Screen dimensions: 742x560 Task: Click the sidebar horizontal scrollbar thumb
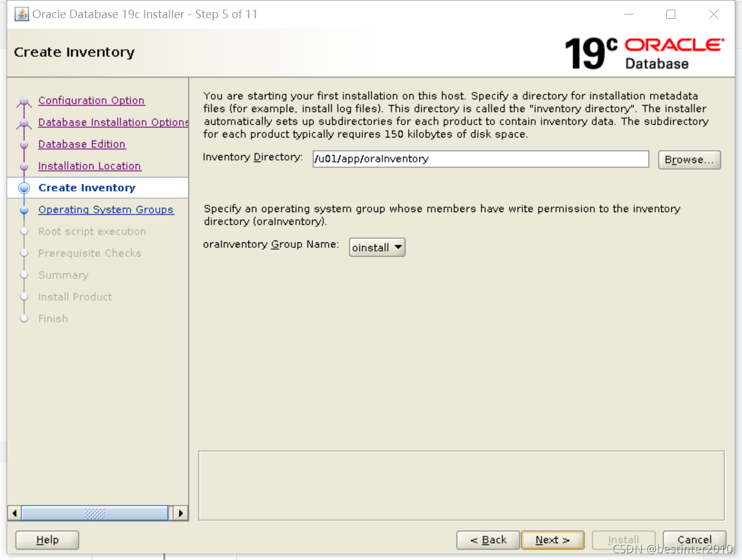click(x=95, y=513)
